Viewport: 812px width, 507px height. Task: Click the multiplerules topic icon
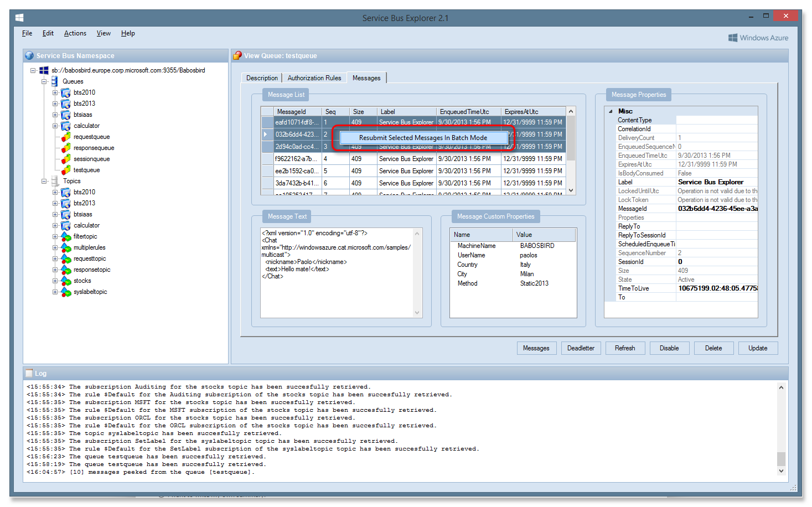[66, 247]
